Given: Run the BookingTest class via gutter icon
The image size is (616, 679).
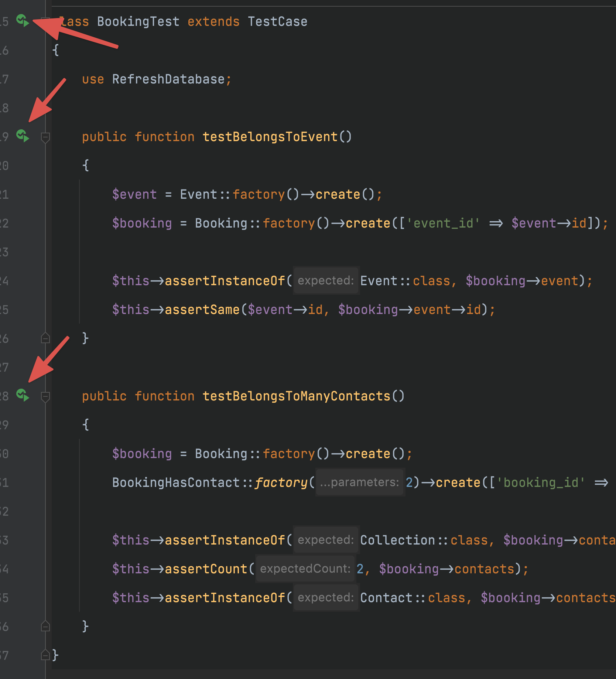Looking at the screenshot, I should pos(23,21).
